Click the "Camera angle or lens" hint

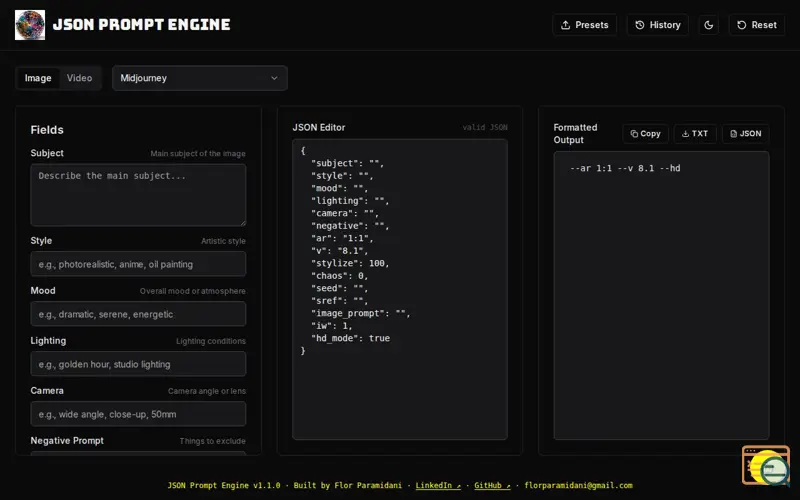point(207,391)
